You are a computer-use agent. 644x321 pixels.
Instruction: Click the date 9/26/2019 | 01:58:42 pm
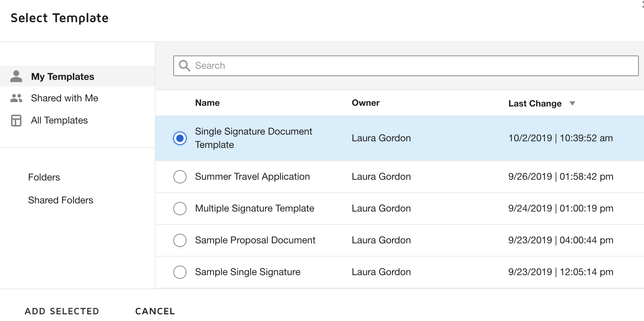[x=561, y=177]
